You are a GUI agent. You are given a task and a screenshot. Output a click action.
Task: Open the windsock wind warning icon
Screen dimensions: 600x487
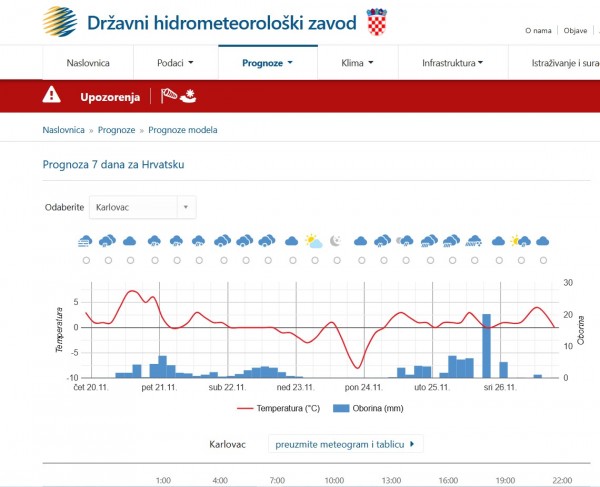point(169,96)
